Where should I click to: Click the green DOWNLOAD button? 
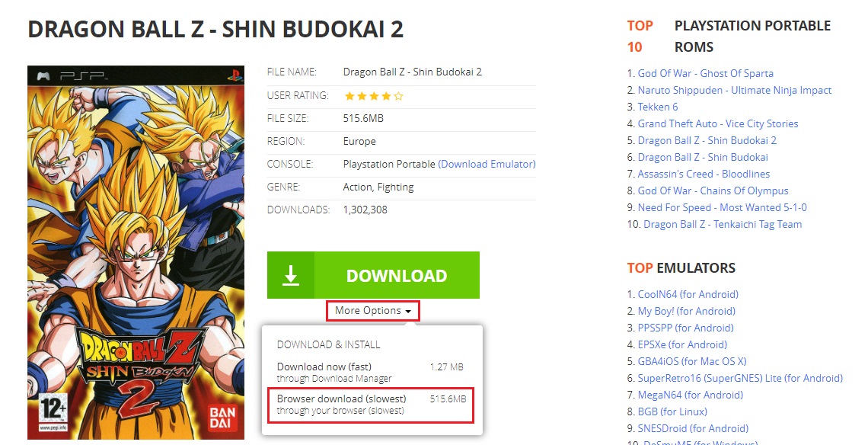point(373,275)
